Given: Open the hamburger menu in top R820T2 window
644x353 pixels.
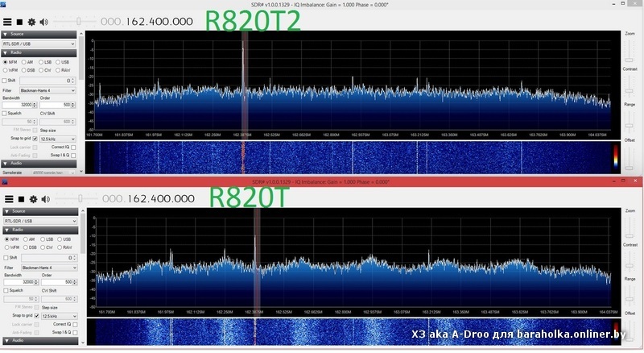Looking at the screenshot, I should pos(7,22).
